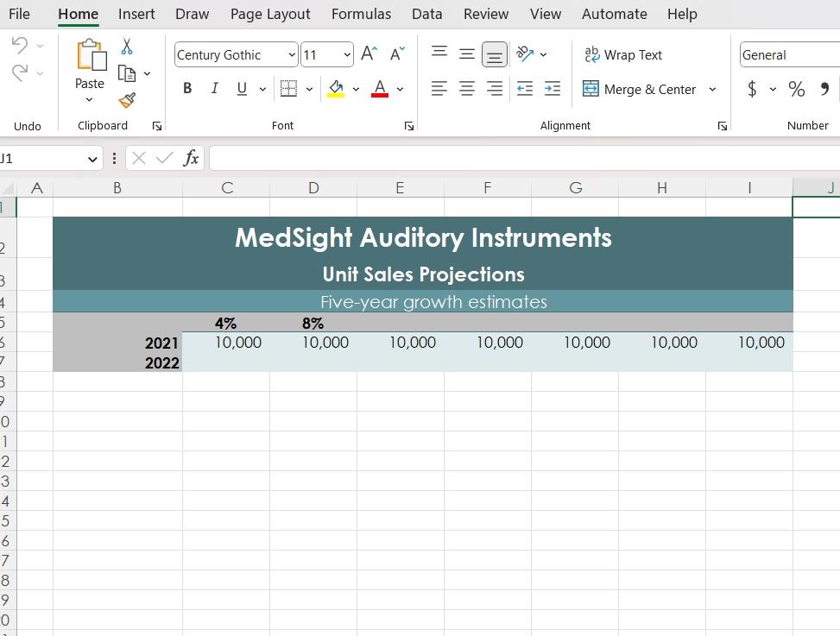Viewport: 840px width, 636px height.
Task: Switch to the Formulas tab
Action: (x=361, y=14)
